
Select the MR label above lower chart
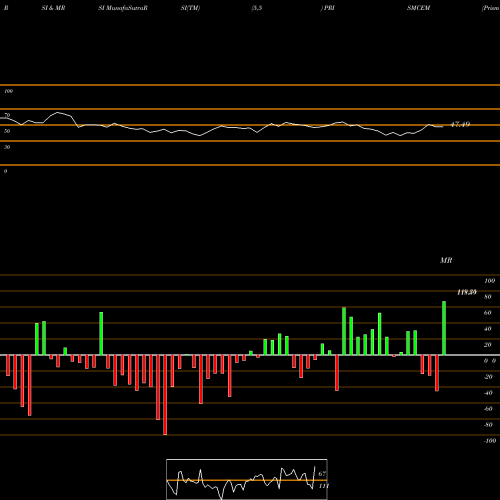pyautogui.click(x=446, y=260)
